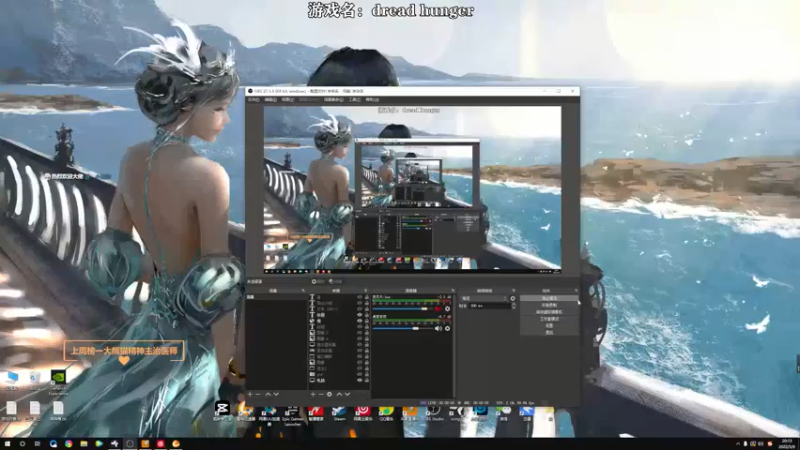The image size is (800, 450).
Task: Move the scene up with the Scenes up arrow
Action: 268,394
